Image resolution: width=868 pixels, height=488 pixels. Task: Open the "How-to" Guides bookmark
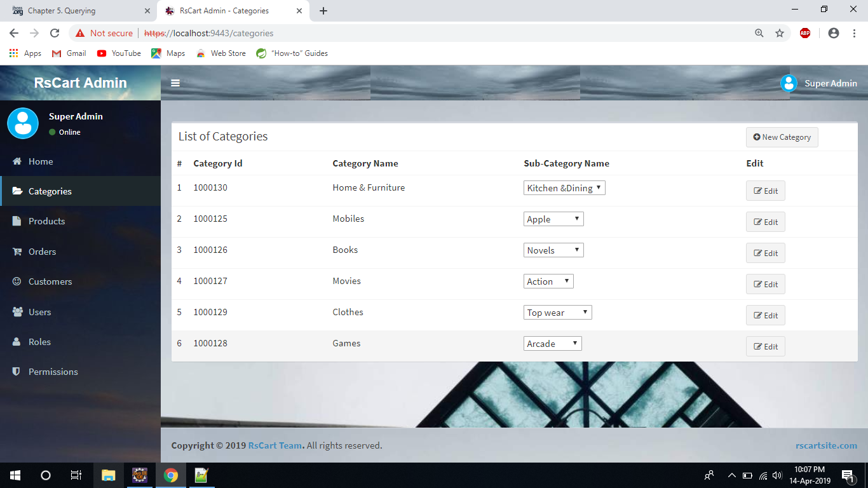pos(292,53)
